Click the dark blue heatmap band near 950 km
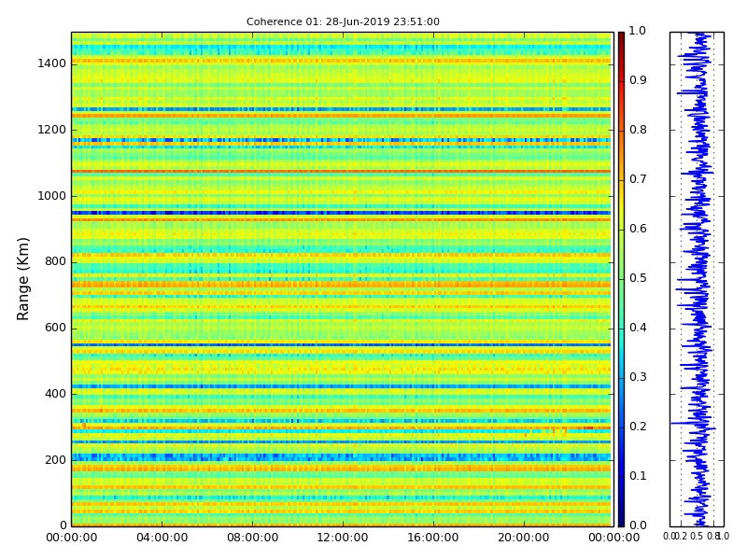The width and height of the screenshot is (747, 560). 341,213
